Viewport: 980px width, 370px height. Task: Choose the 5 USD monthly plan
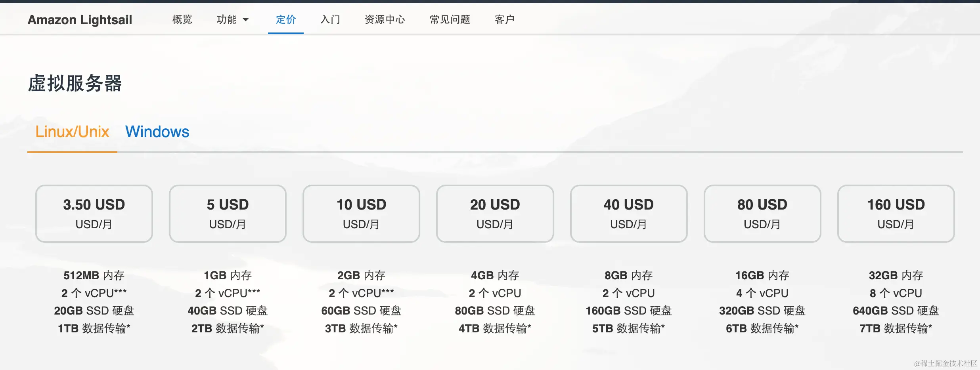(228, 214)
